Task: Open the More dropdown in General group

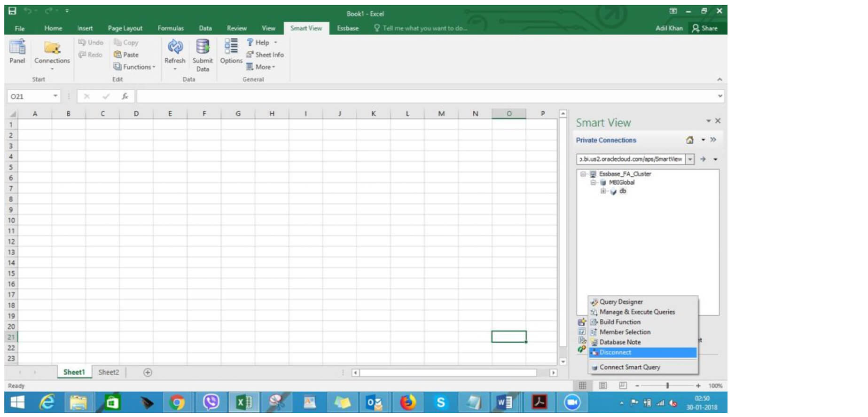Action: pos(261,67)
